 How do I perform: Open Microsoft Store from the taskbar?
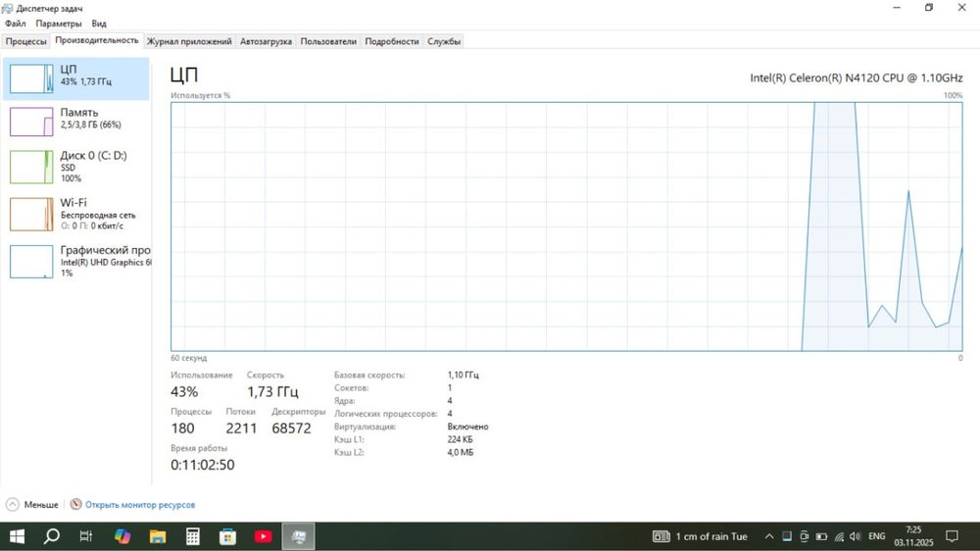tap(227, 536)
